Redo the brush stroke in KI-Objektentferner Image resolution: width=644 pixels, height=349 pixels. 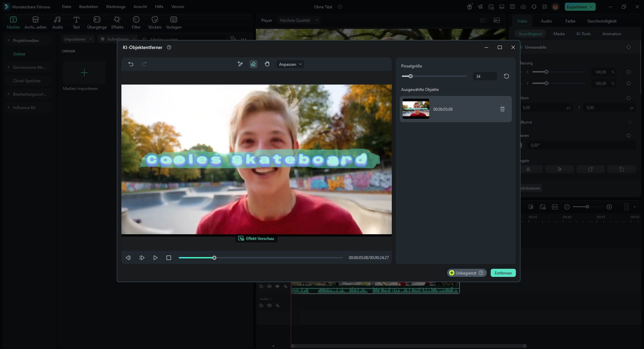click(144, 64)
